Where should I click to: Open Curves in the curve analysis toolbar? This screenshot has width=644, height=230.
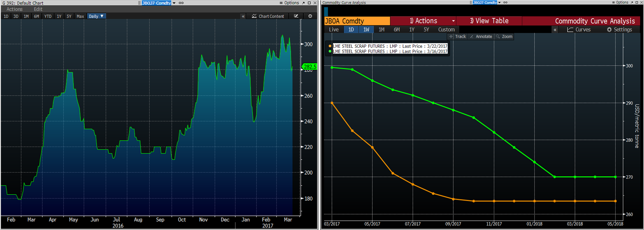point(579,29)
